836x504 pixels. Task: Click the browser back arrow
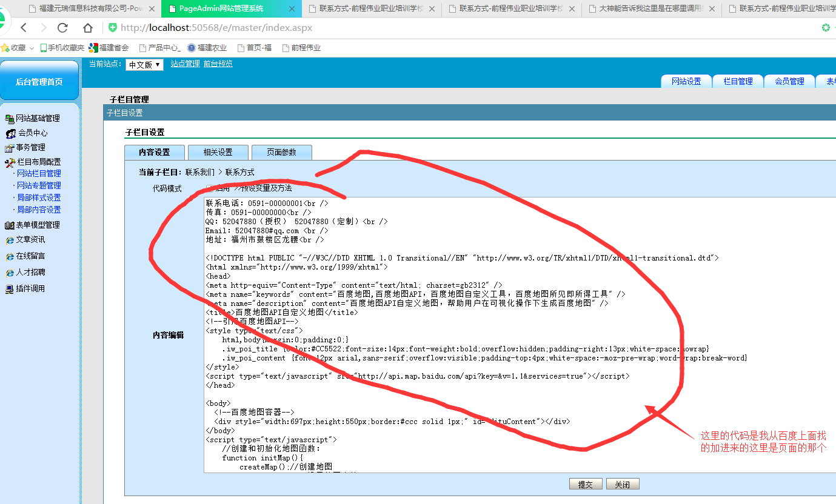click(x=24, y=28)
